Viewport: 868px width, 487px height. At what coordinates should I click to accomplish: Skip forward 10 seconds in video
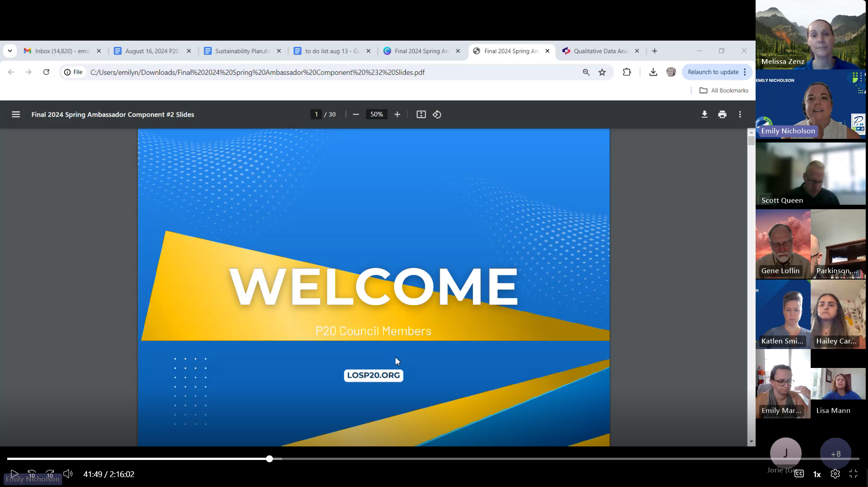pos(50,474)
